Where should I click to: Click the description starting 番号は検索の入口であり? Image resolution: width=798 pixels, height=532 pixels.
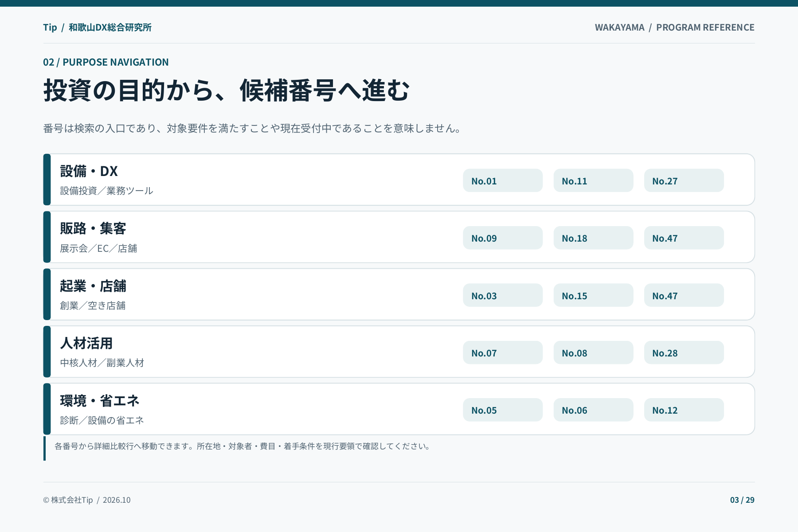(253, 129)
